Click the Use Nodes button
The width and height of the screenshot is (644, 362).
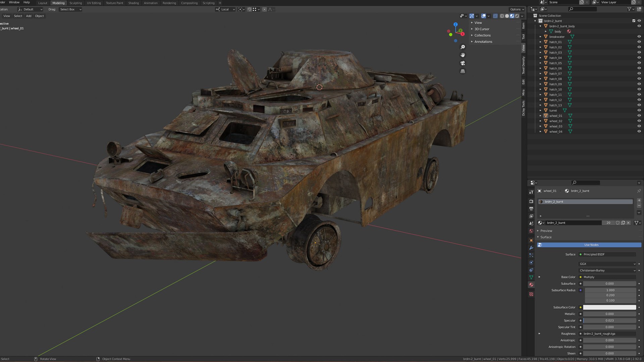tap(589, 245)
